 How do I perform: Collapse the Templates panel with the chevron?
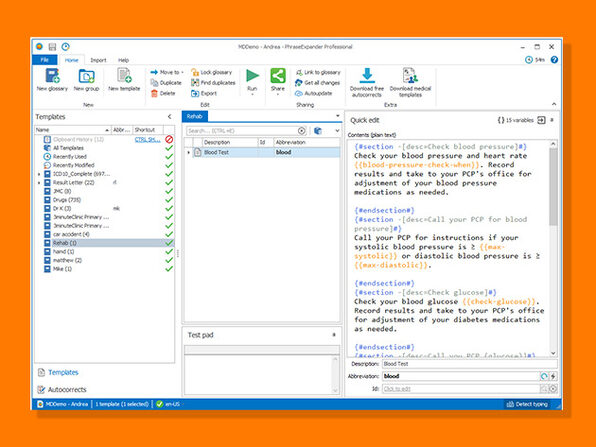pyautogui.click(x=170, y=117)
